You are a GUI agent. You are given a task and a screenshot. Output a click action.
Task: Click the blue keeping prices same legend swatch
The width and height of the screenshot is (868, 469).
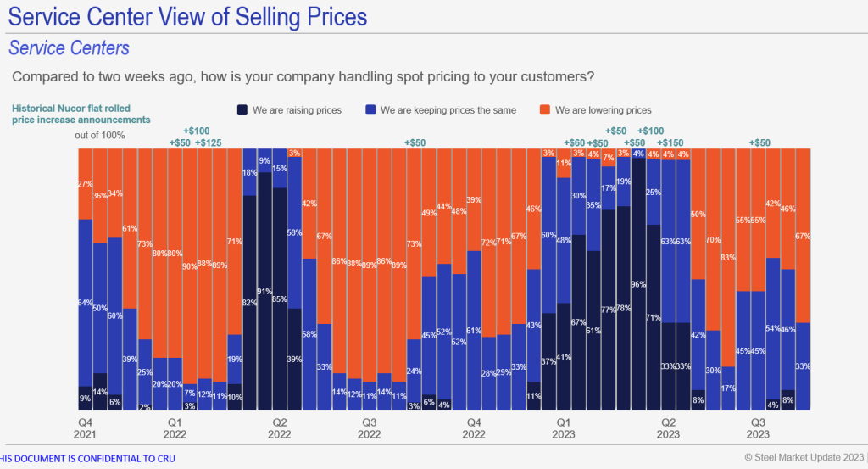370,110
